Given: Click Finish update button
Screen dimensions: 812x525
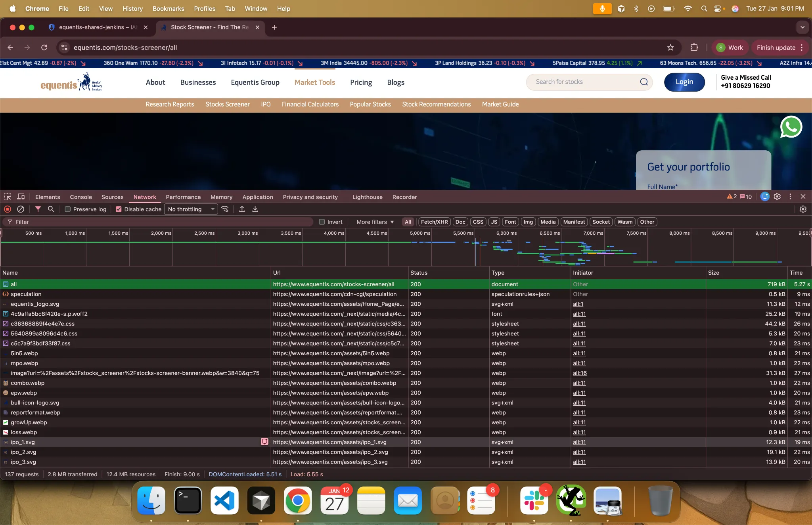Looking at the screenshot, I should tap(776, 48).
